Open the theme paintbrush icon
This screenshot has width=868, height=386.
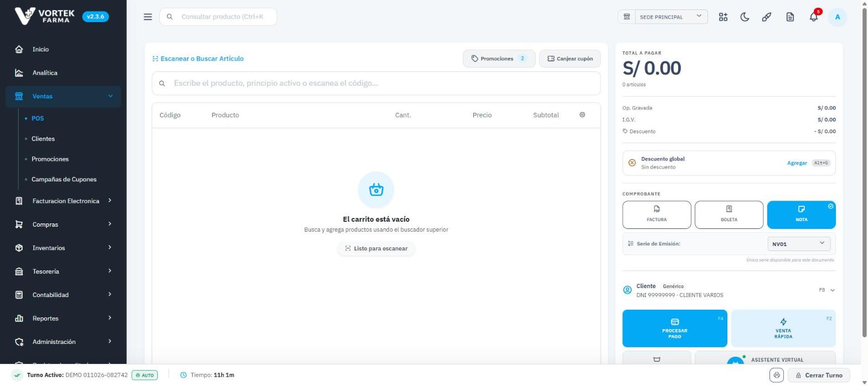point(767,17)
